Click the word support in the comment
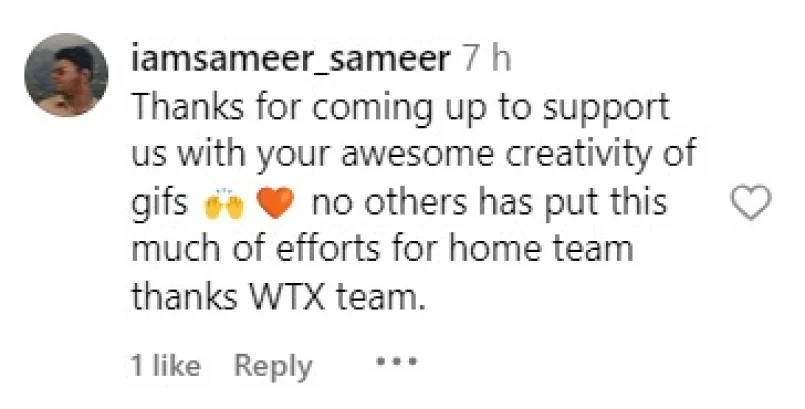The height and width of the screenshot is (409, 805). tap(606, 111)
